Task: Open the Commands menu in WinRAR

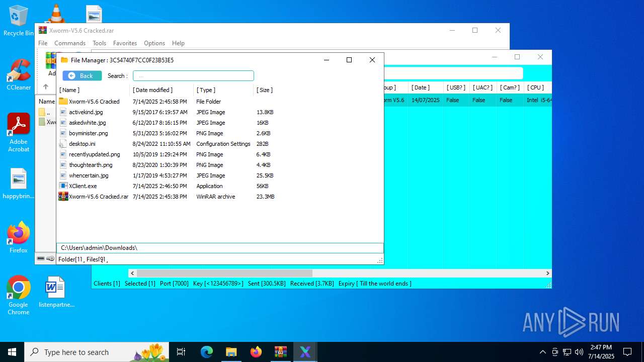Action: 70,43
